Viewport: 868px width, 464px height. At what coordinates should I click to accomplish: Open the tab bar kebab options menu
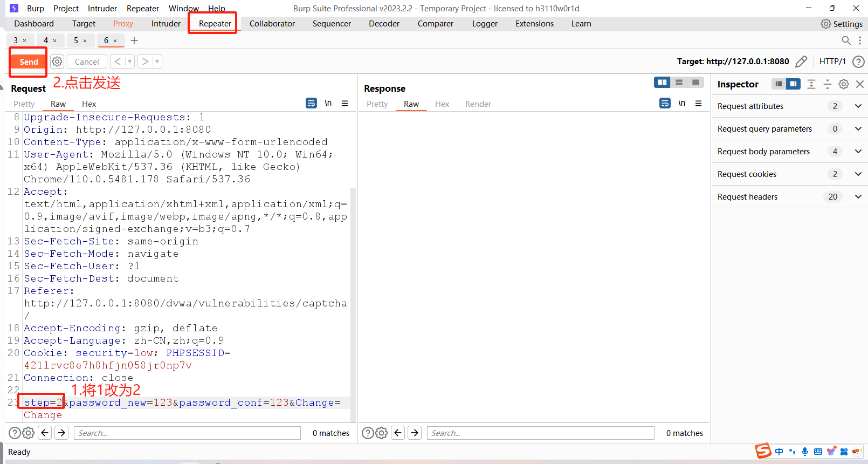860,40
